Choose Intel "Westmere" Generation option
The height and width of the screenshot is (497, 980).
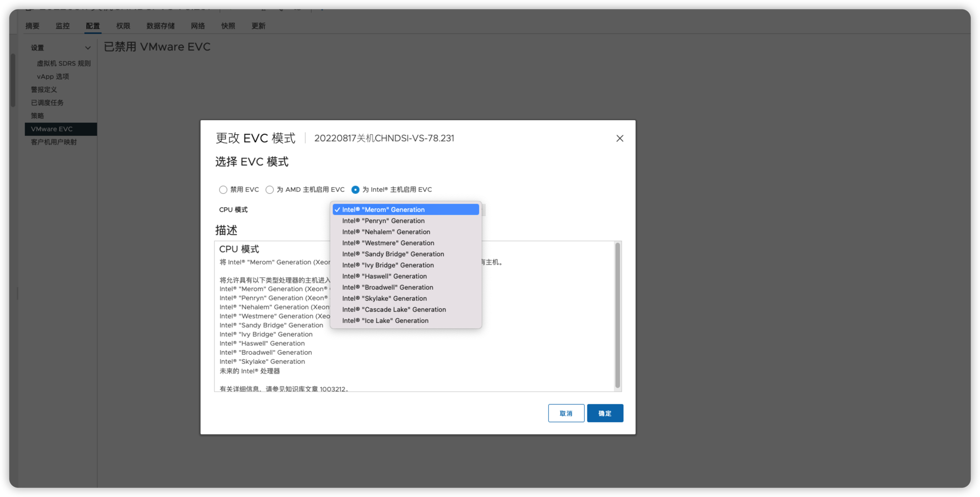(405, 243)
